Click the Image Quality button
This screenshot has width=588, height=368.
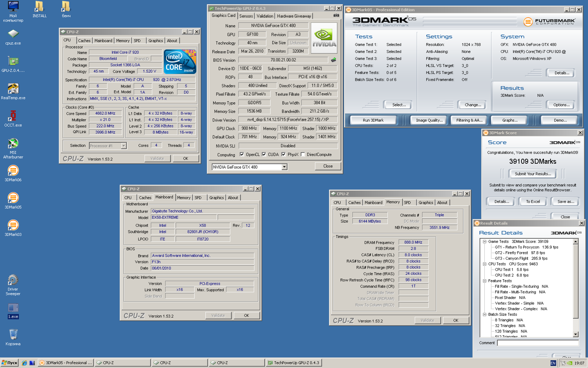429,120
